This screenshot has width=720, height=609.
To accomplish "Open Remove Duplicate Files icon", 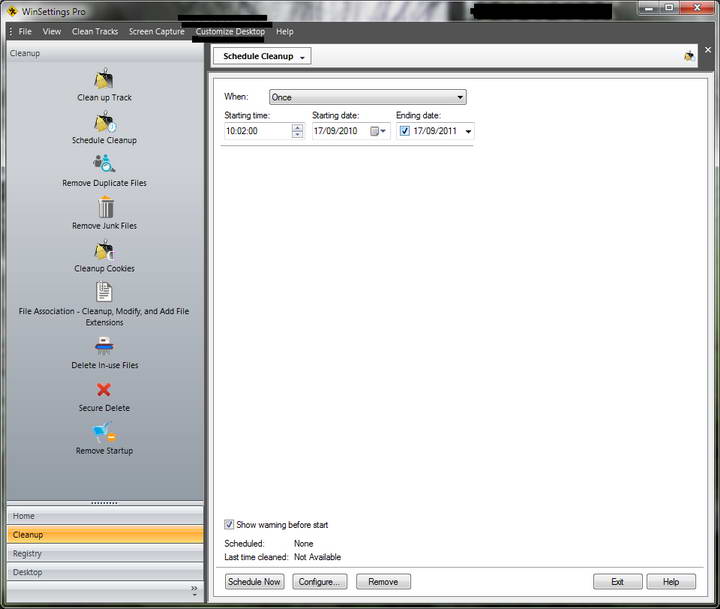I will 104,164.
